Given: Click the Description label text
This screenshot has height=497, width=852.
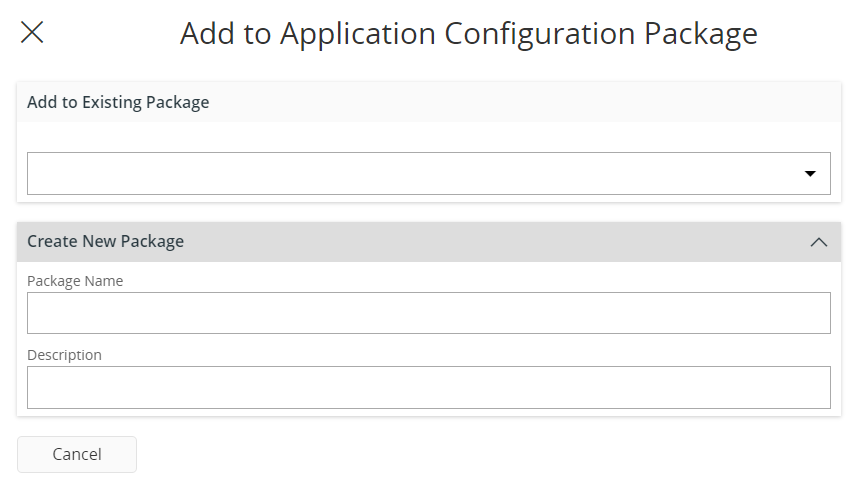Looking at the screenshot, I should click(64, 355).
